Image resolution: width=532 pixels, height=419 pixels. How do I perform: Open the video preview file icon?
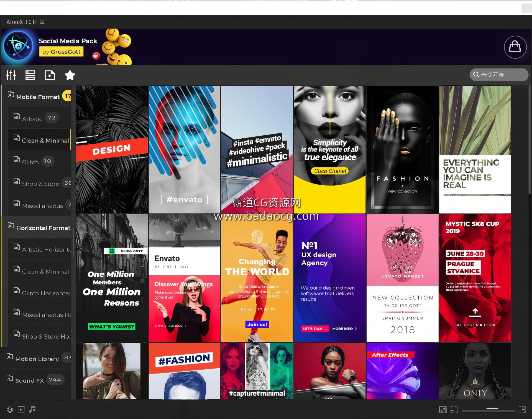tap(50, 75)
